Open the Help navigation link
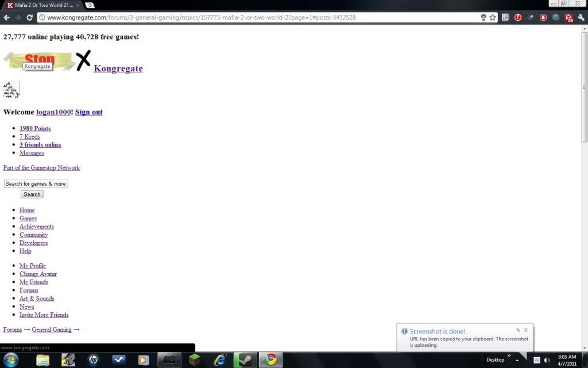 25,251
